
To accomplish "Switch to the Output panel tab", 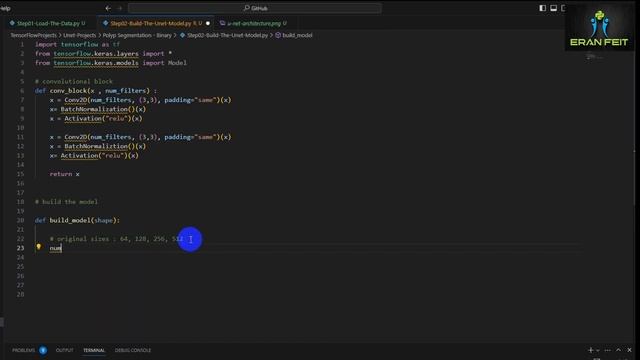I will pos(64,350).
